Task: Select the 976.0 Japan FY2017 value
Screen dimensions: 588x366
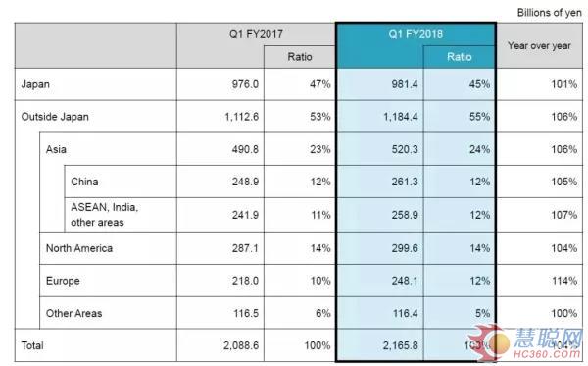Action: 245,84
